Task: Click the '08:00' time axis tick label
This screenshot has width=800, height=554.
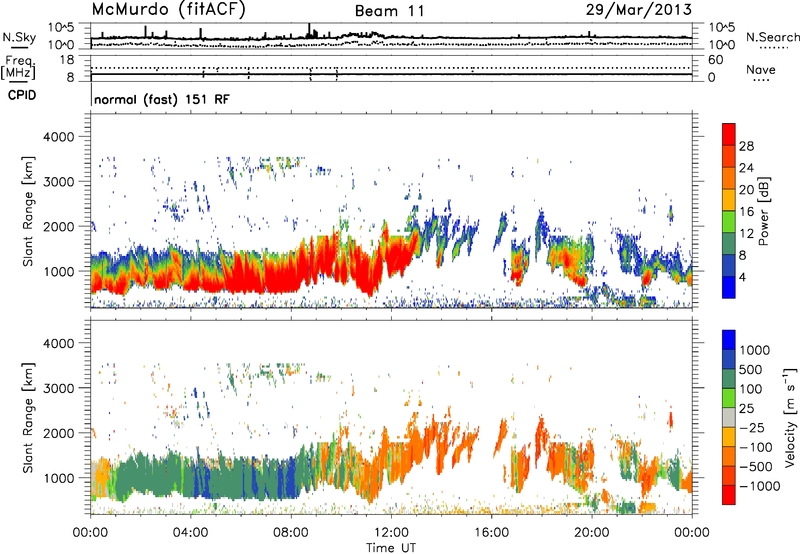Action: point(291,533)
